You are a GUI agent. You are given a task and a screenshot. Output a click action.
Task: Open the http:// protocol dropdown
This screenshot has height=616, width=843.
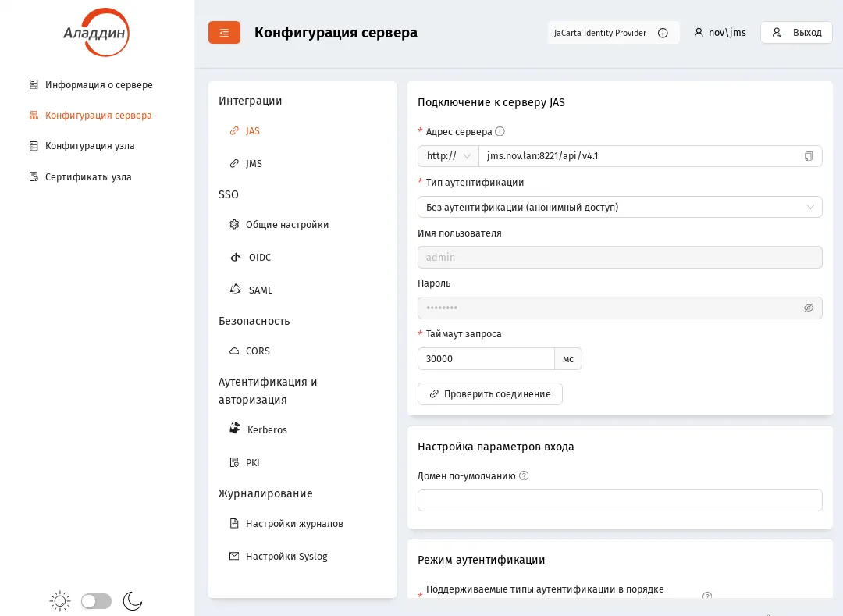pyautogui.click(x=448, y=156)
